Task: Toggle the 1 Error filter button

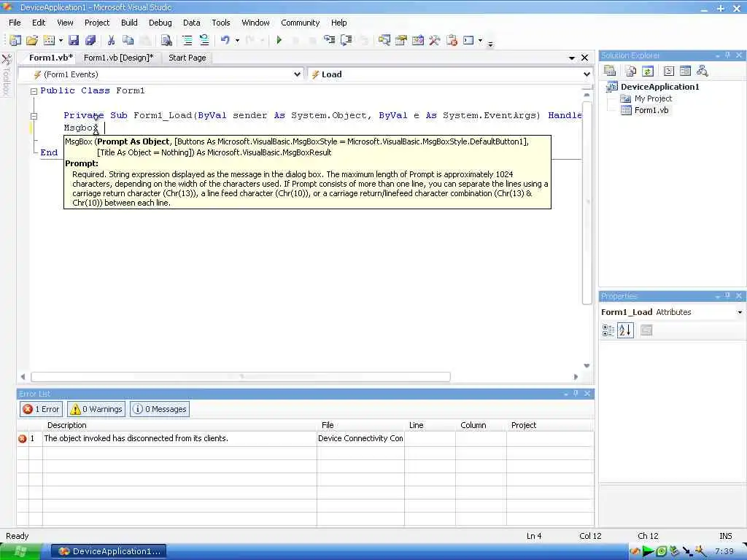Action: click(42, 409)
